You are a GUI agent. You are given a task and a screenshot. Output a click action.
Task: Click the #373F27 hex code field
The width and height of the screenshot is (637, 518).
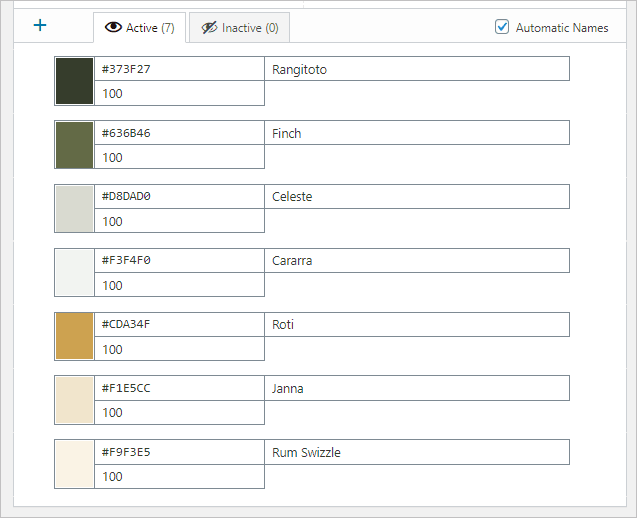[179, 69]
